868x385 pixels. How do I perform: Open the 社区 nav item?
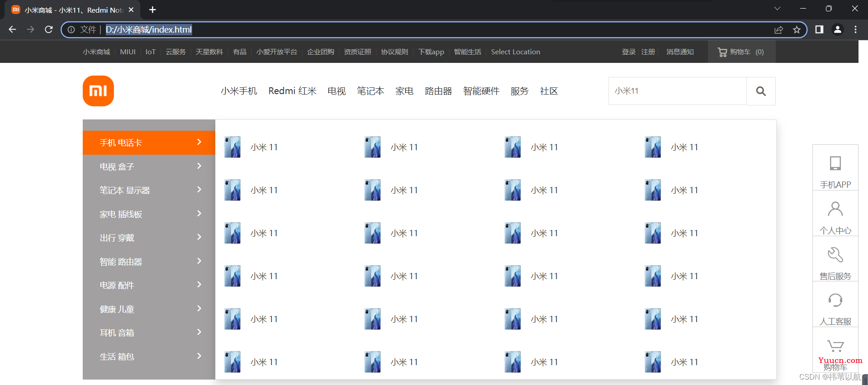[x=549, y=91]
